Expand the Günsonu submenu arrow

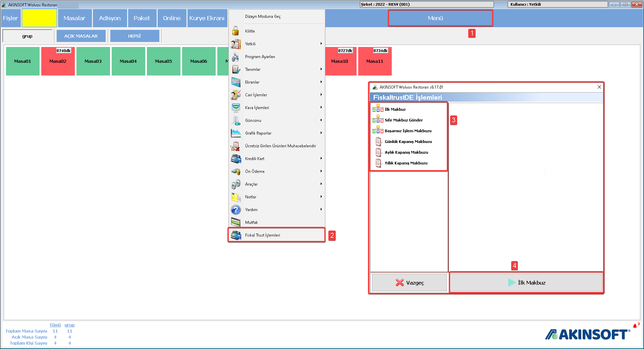click(321, 120)
